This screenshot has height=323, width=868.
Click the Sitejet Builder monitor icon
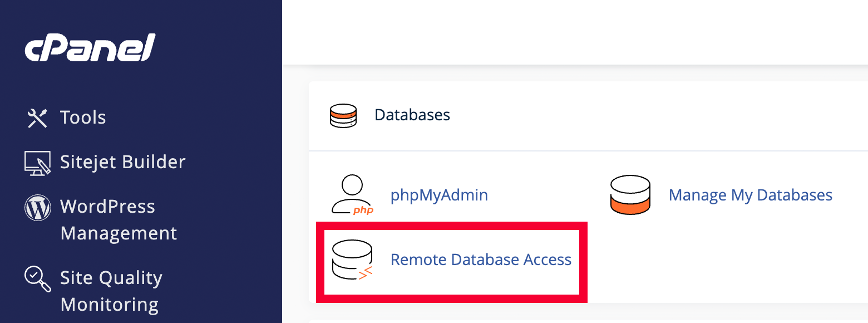click(37, 163)
